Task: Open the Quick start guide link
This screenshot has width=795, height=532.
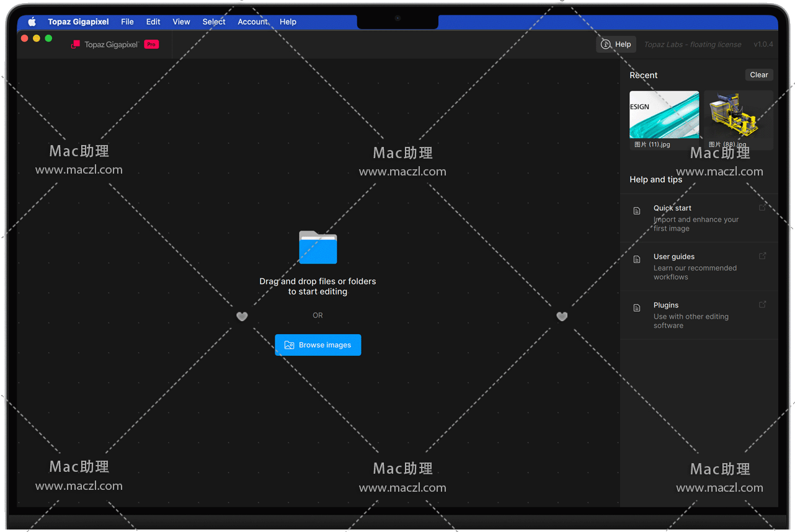Action: pyautogui.click(x=699, y=218)
